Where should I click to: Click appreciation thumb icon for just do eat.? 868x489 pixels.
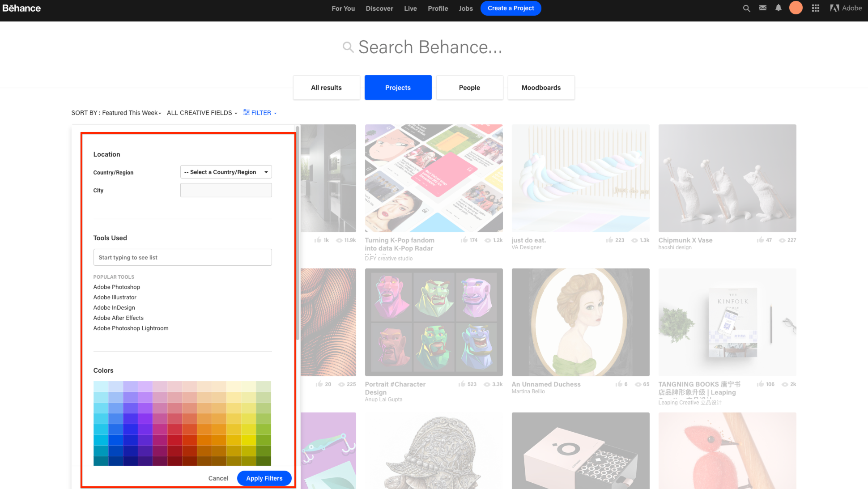point(609,240)
